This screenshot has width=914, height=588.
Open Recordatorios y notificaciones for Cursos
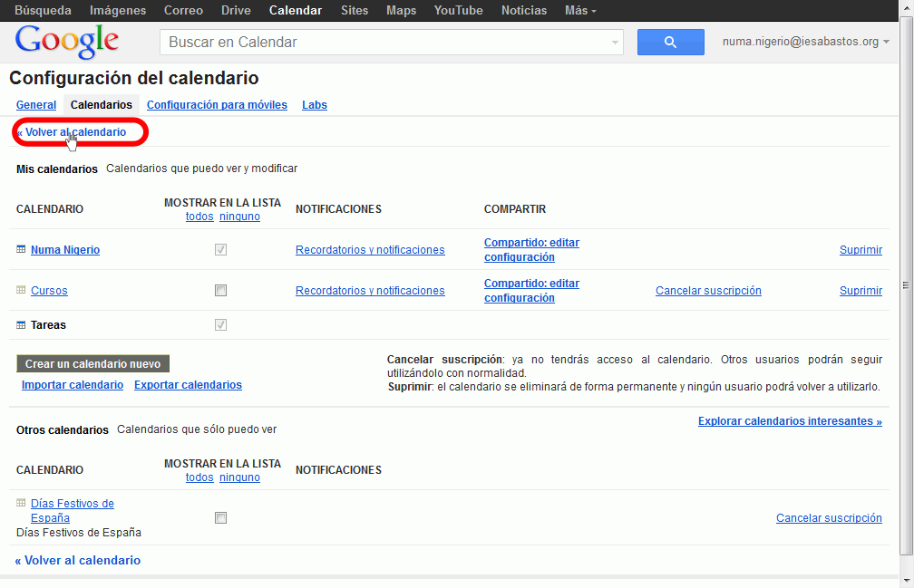point(370,291)
